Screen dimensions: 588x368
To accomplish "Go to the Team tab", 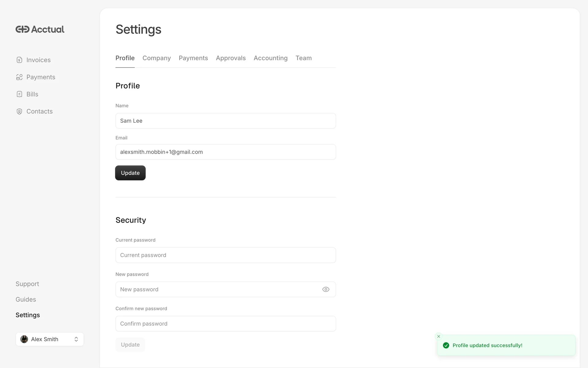I will [303, 58].
